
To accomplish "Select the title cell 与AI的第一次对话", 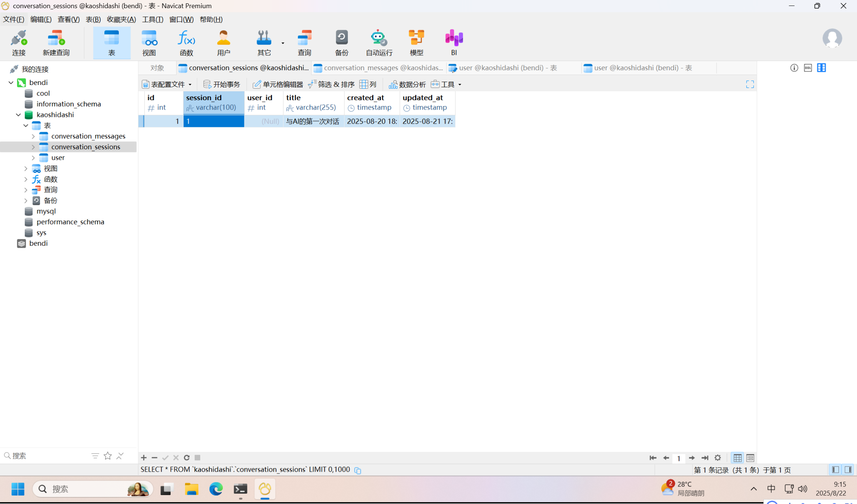I will 313,121.
